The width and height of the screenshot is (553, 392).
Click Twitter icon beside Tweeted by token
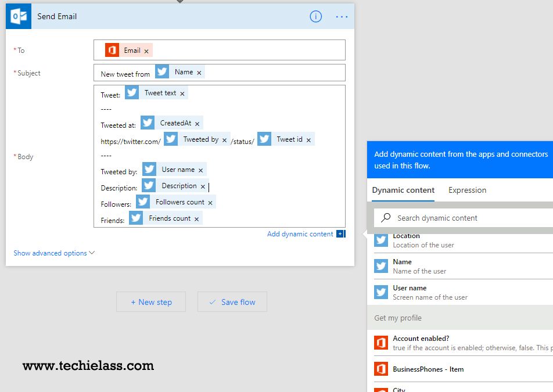click(x=171, y=139)
